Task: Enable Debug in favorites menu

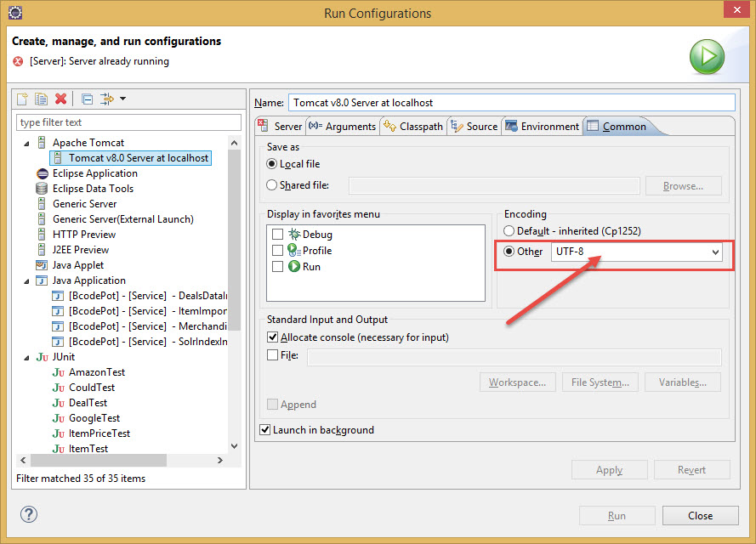Action: [278, 235]
